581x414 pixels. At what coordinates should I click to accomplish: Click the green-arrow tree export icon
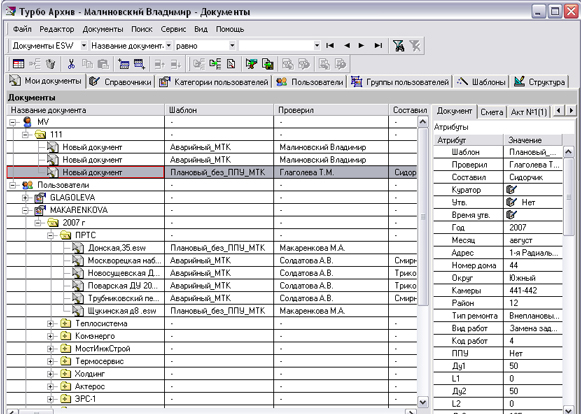(215, 64)
